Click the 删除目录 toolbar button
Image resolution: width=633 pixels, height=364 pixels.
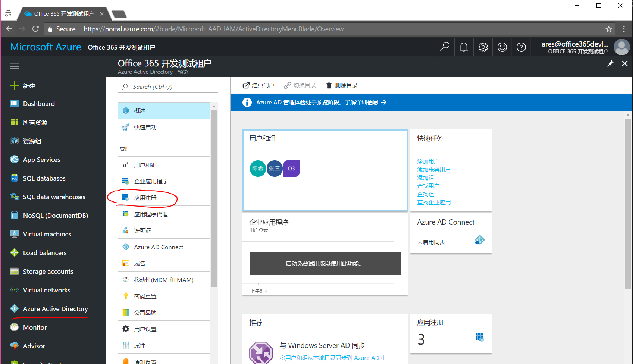[342, 85]
